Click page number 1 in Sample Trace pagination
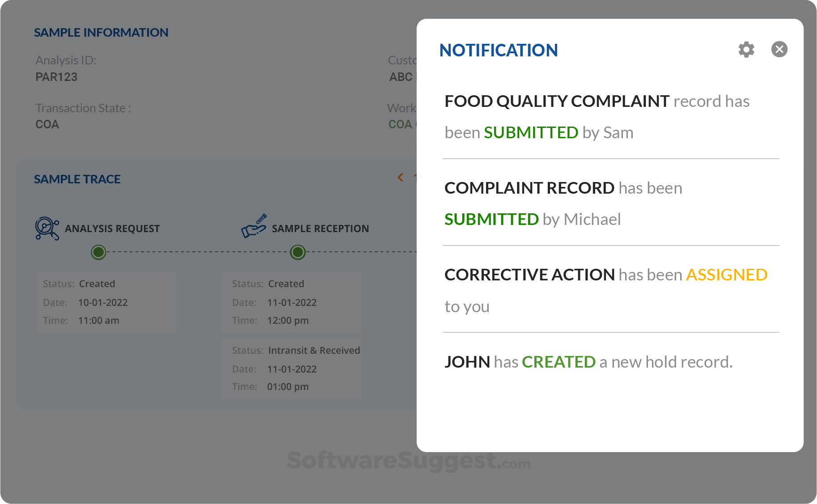 416,178
